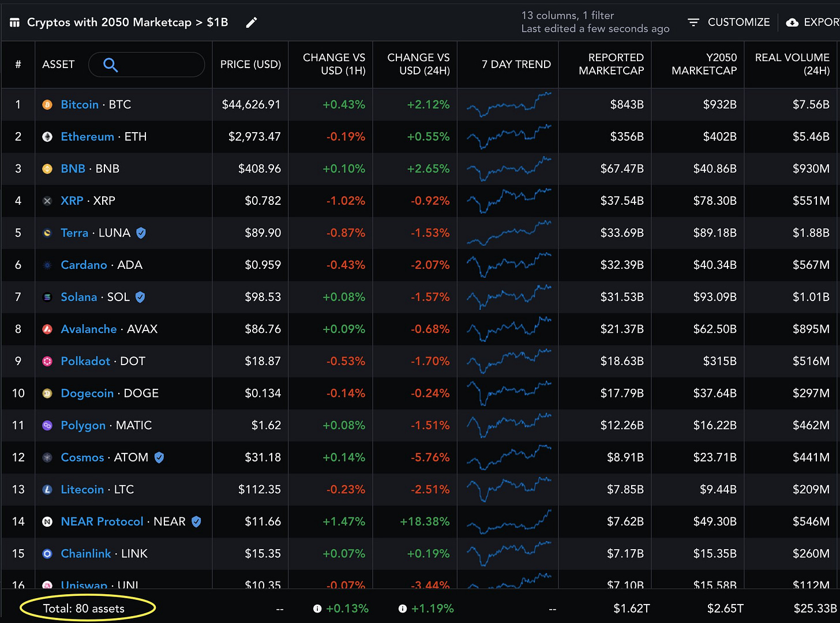Open the Bitcoin asset link

(80, 104)
